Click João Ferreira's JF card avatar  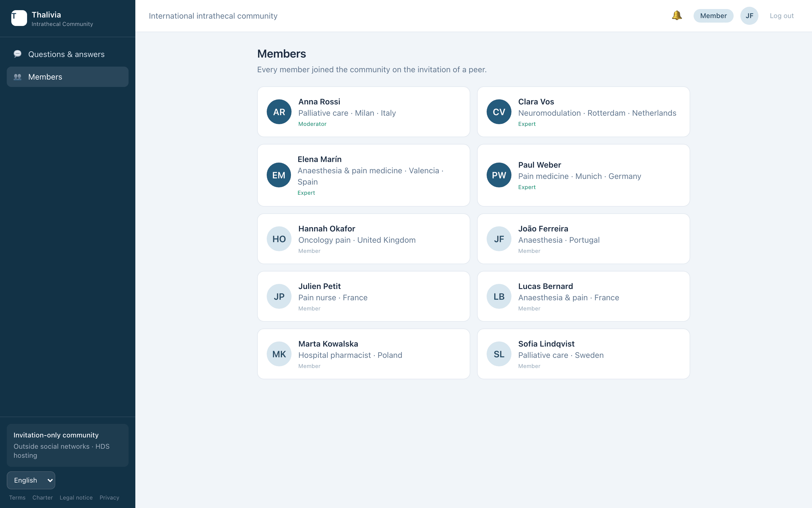click(x=498, y=239)
